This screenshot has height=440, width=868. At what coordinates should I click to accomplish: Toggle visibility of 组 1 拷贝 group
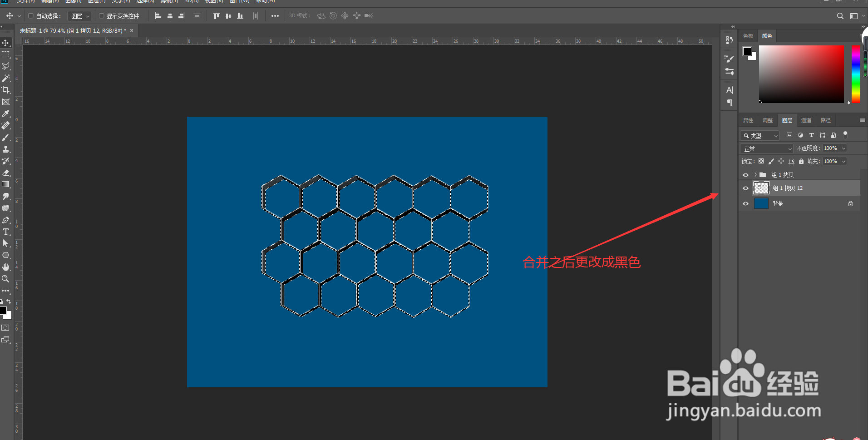[745, 175]
